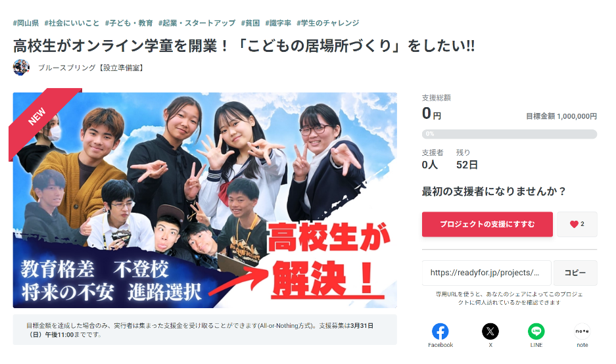This screenshot has width=616, height=364.
Task: Like the project with heart button
Action: click(577, 224)
